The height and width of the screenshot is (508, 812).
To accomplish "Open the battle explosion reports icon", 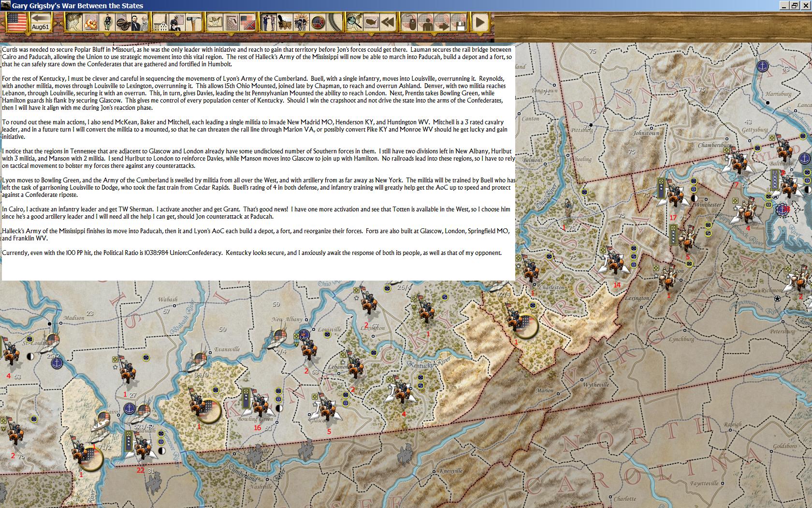I will point(90,22).
